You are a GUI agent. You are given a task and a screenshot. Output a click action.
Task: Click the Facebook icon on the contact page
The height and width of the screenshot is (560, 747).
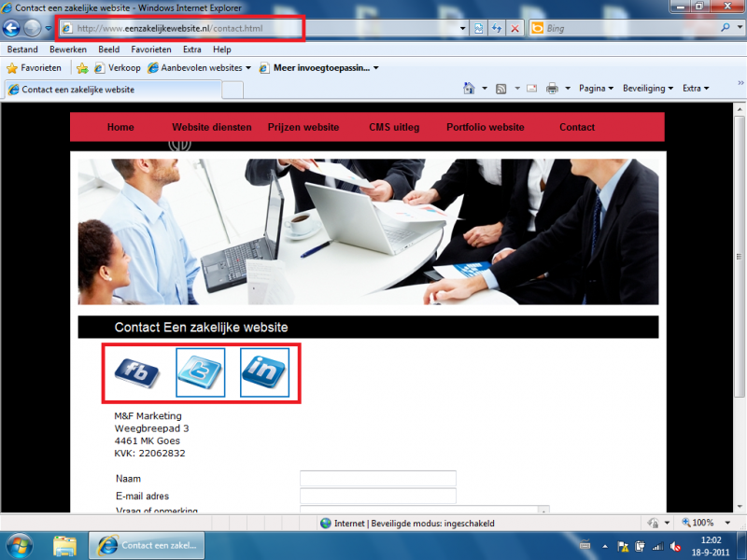pyautogui.click(x=137, y=372)
